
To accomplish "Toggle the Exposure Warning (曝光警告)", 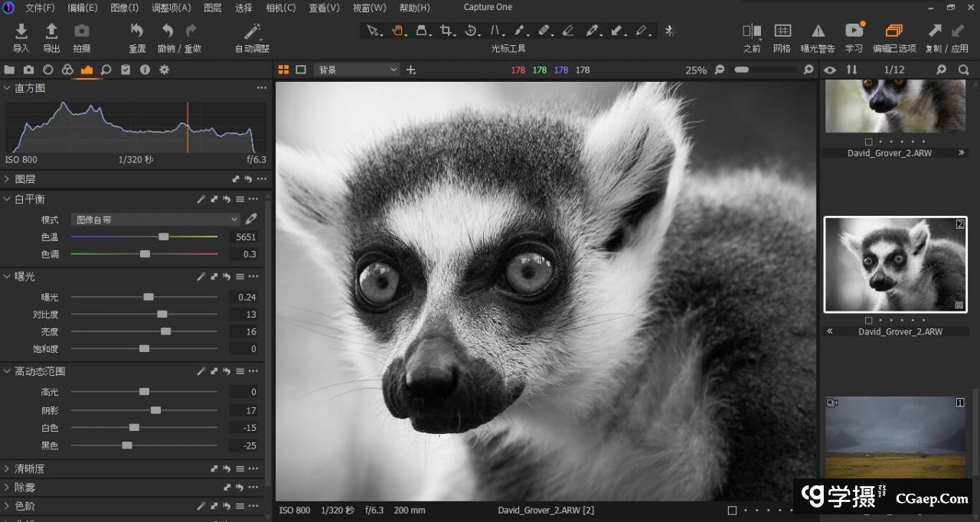I will [x=818, y=31].
